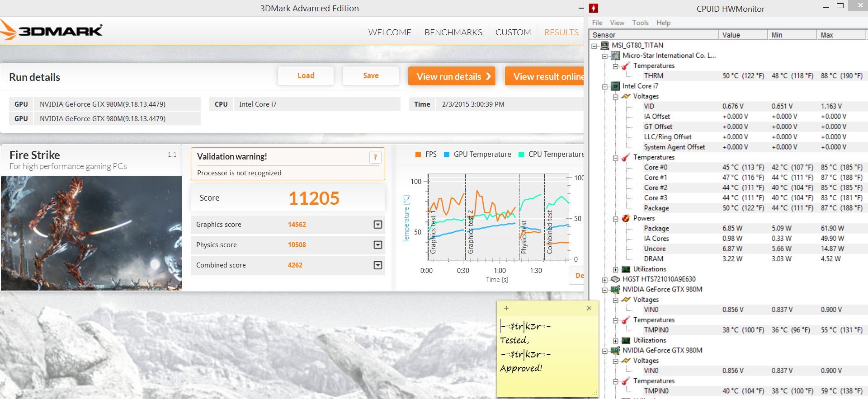Click the Min column header

coord(792,35)
